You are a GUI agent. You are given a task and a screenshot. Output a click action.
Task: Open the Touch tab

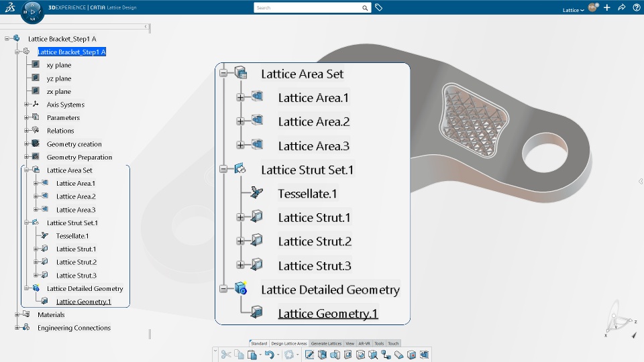(x=393, y=343)
